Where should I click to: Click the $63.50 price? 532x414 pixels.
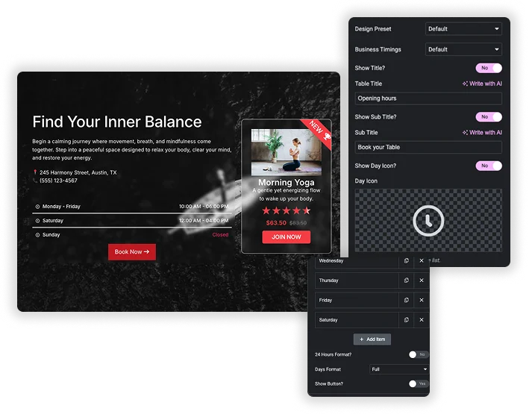(x=276, y=223)
